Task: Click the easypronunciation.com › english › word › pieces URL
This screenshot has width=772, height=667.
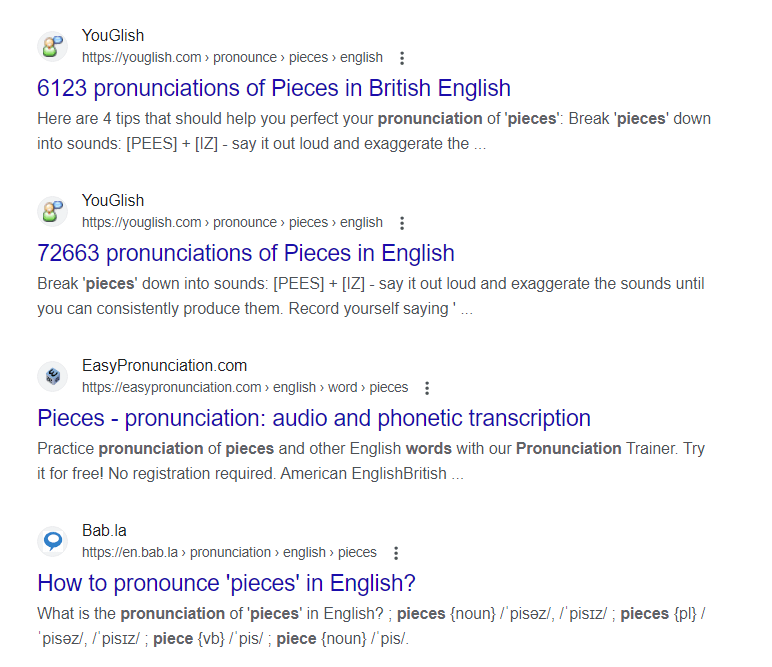Action: coord(245,388)
